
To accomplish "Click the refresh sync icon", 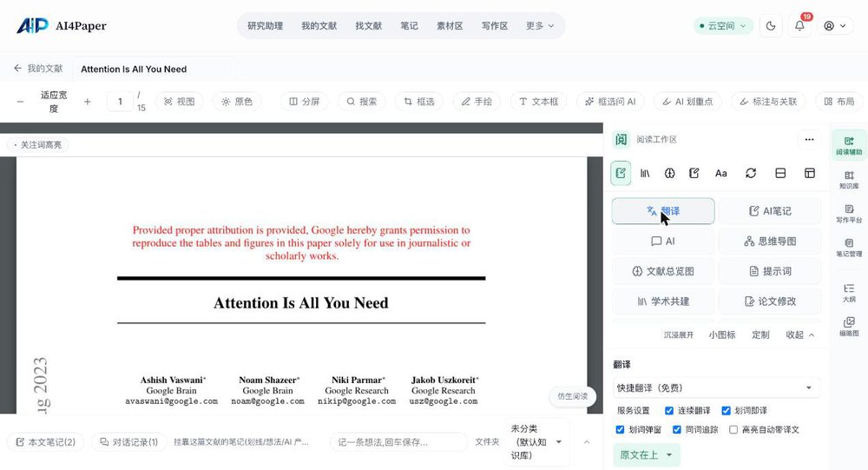I will (751, 173).
